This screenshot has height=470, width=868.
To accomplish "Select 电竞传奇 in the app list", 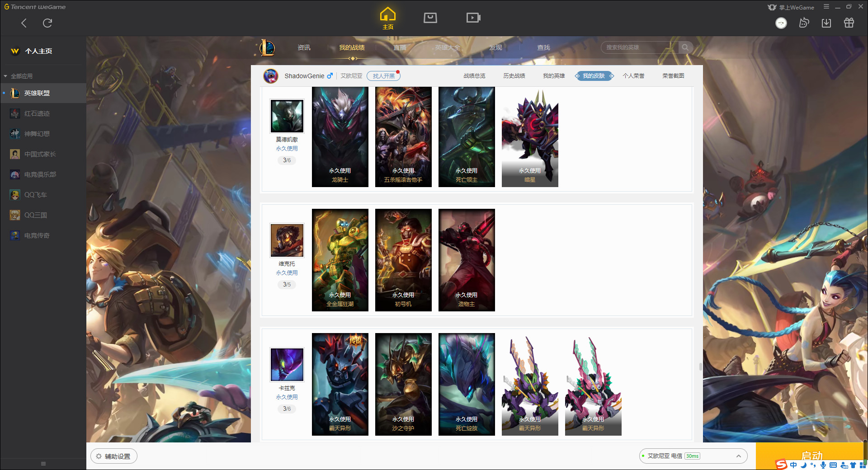I will pos(43,235).
